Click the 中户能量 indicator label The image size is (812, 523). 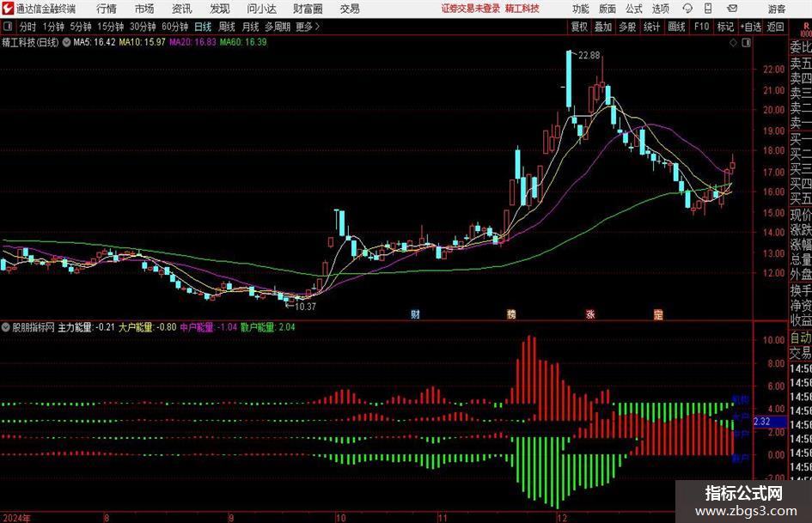[197, 327]
